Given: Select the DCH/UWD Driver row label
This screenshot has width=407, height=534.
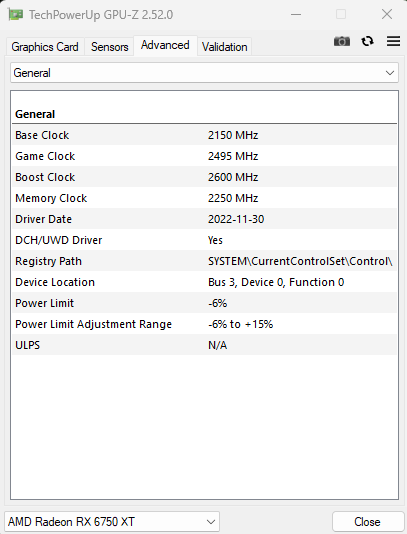Looking at the screenshot, I should 59,240.
